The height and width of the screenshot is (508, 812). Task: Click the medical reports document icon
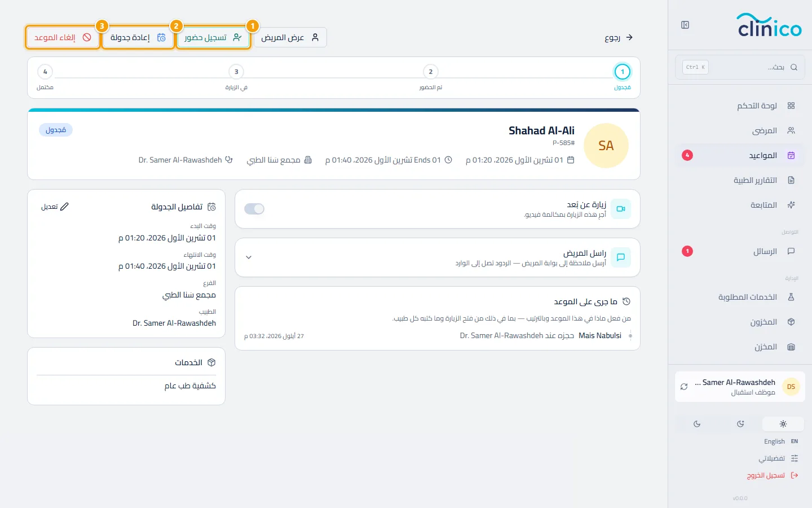(791, 180)
